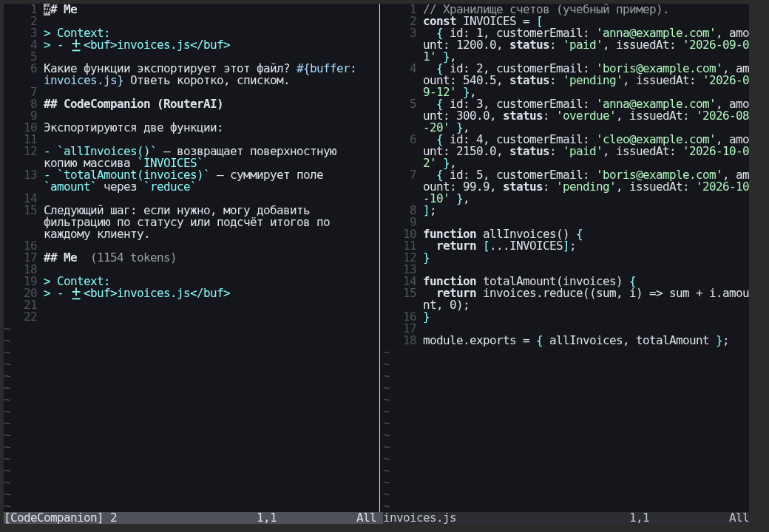Click 'function totalAmount(invoices)' declaration
This screenshot has width=769, height=532.
[x=522, y=282]
